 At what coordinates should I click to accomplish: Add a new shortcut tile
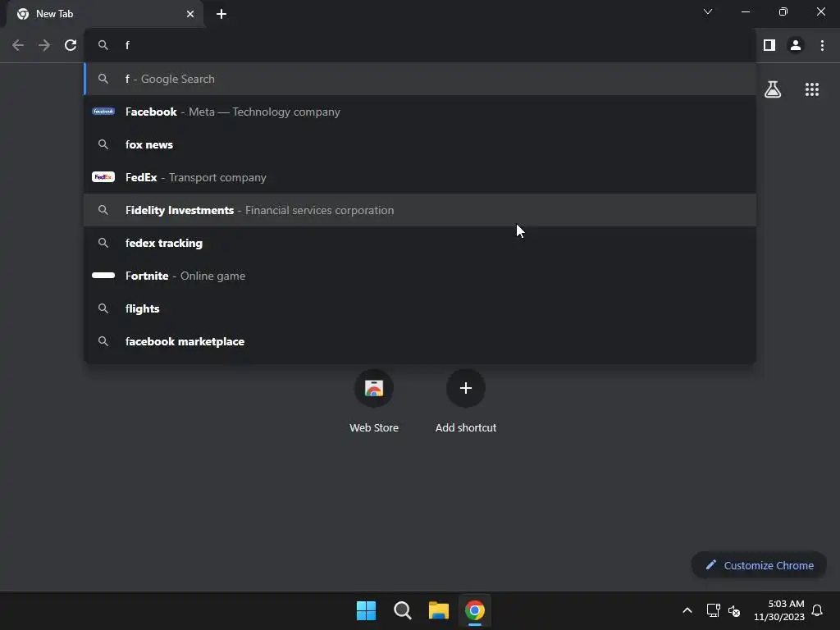click(x=466, y=402)
